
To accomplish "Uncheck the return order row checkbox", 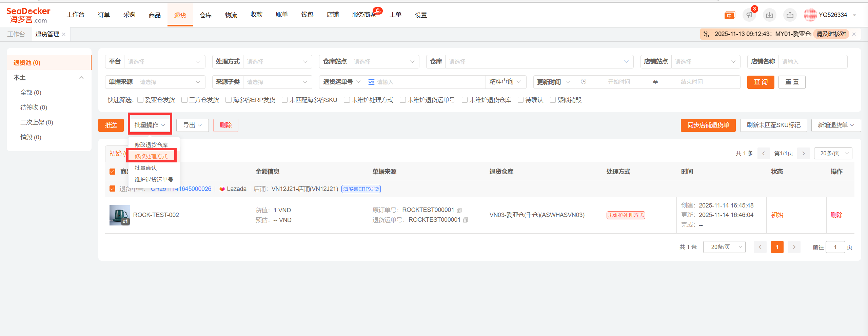I will [x=113, y=189].
